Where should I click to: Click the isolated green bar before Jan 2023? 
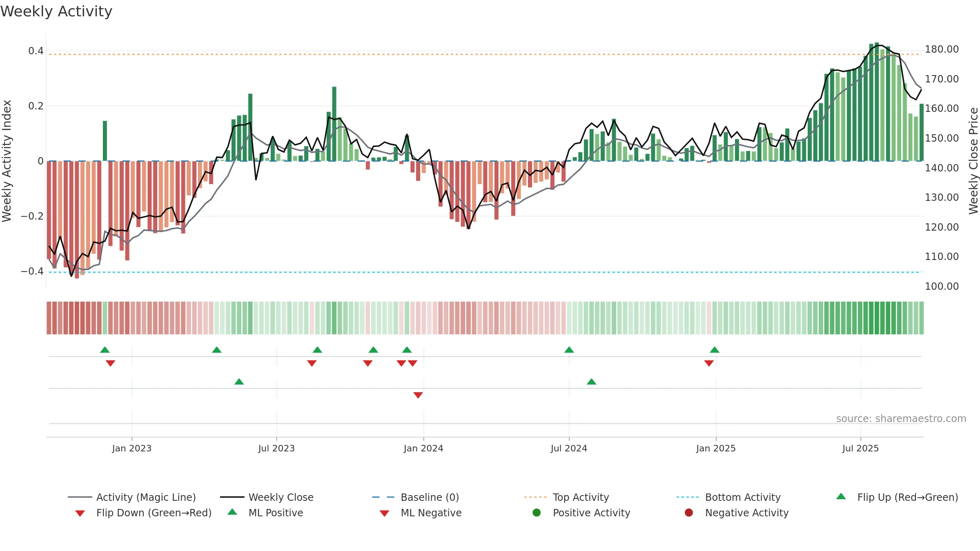[x=105, y=141]
